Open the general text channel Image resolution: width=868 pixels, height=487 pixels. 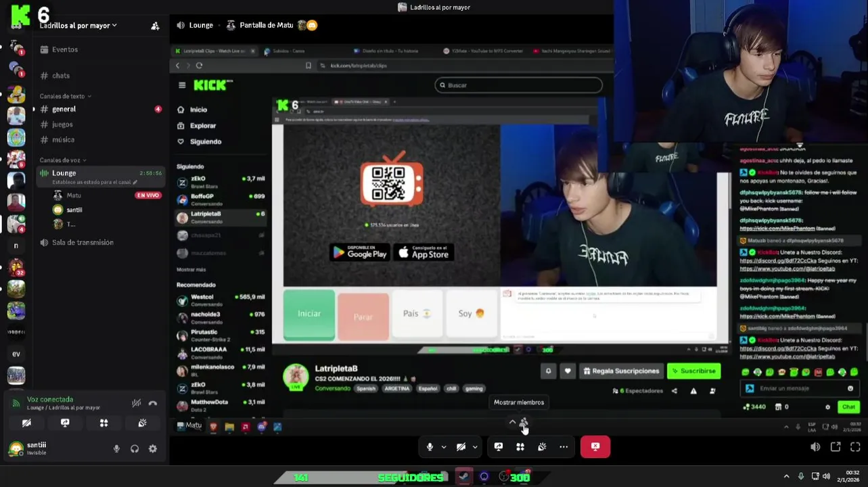[x=64, y=109]
